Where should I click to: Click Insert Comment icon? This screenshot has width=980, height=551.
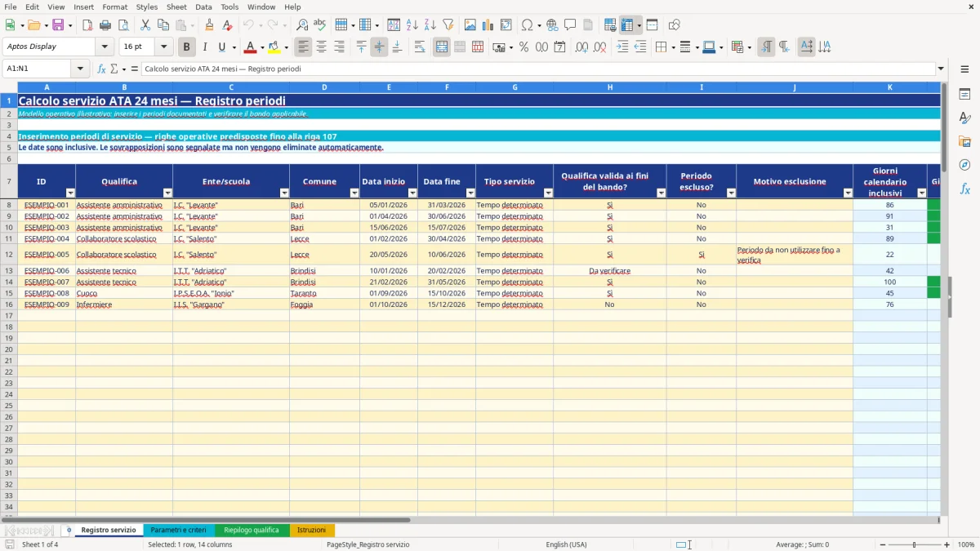coord(570,25)
